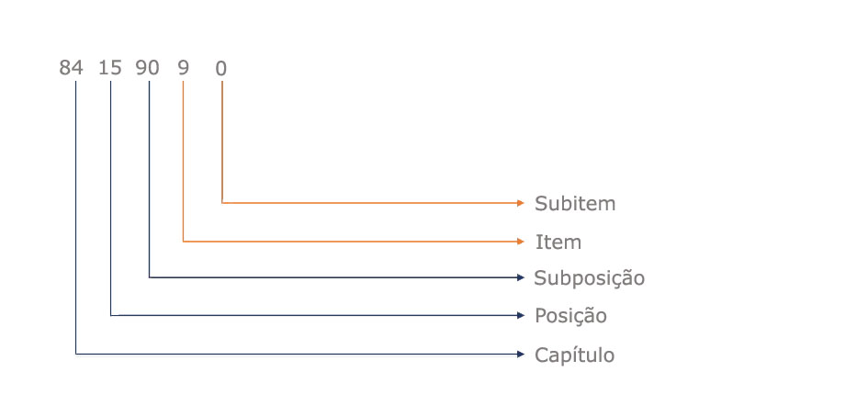Click the arrowhead pointing to Subitem
The height and width of the screenshot is (417, 868).
coord(521,202)
